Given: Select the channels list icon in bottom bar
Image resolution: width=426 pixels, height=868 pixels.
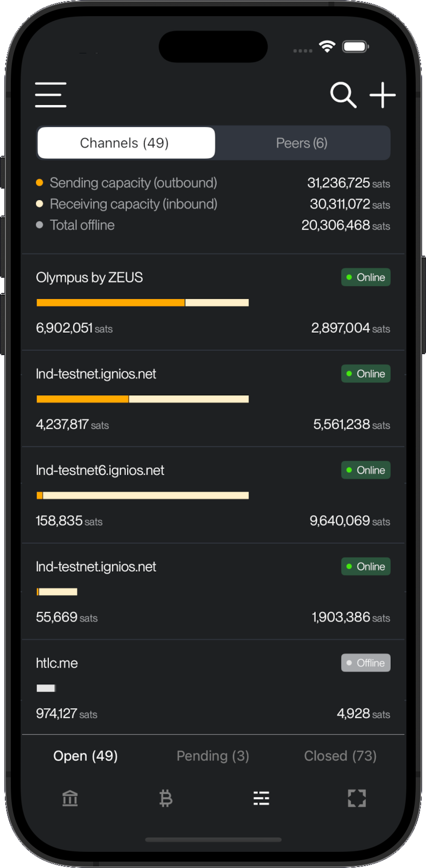Looking at the screenshot, I should (x=261, y=798).
